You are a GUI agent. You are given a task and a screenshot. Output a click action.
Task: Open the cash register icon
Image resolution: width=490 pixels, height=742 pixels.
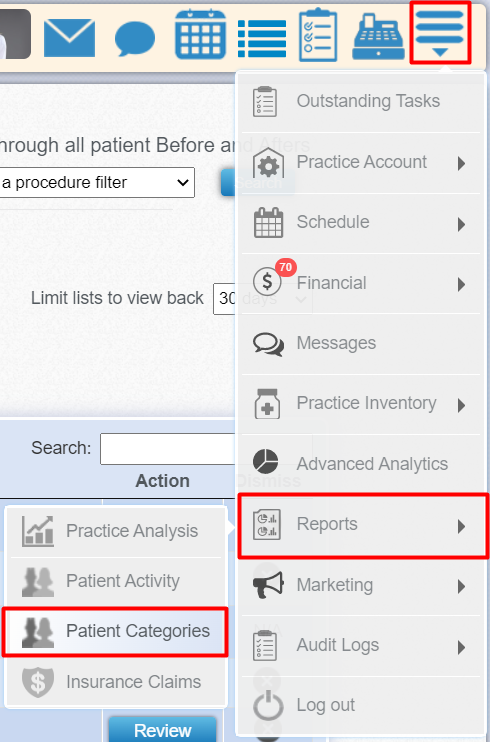(x=378, y=37)
